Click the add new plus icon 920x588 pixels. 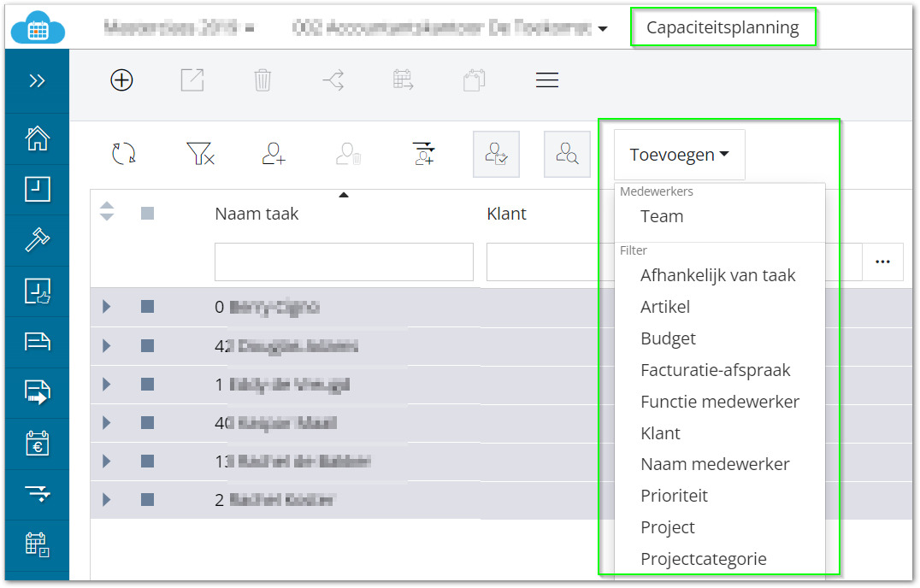tap(121, 79)
